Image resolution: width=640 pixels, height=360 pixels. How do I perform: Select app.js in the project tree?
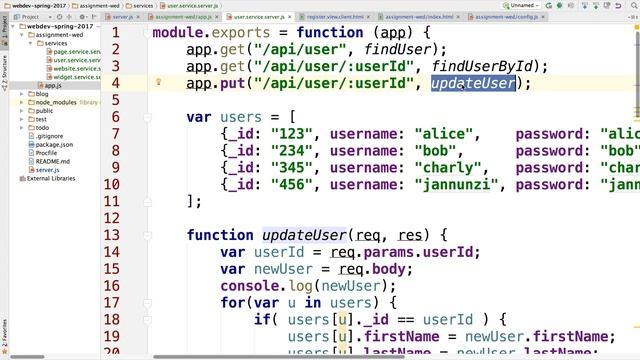coord(49,85)
